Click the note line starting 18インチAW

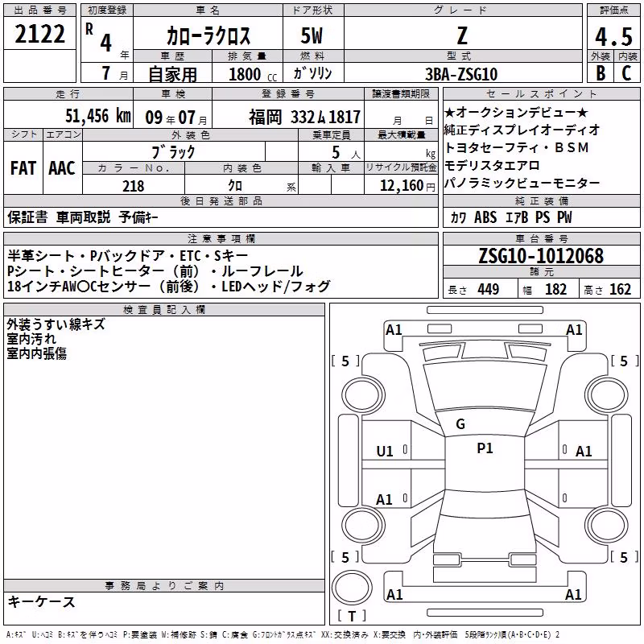tap(169, 287)
